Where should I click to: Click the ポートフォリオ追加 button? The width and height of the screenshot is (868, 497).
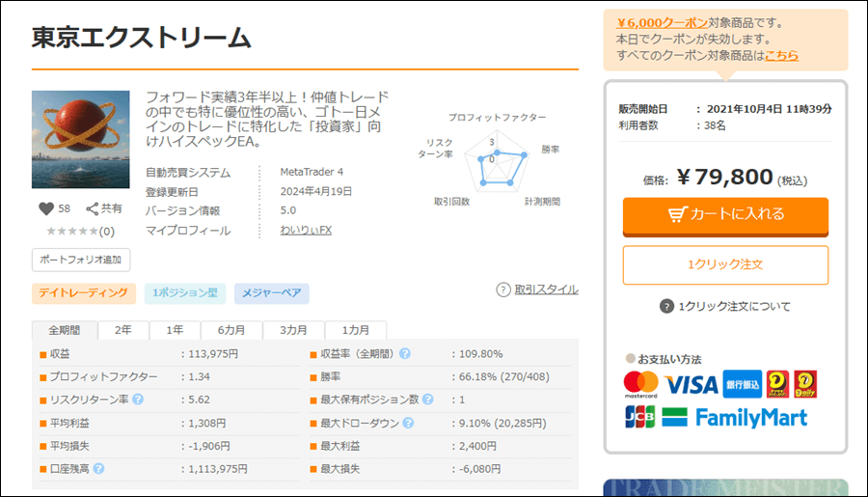pyautogui.click(x=81, y=260)
